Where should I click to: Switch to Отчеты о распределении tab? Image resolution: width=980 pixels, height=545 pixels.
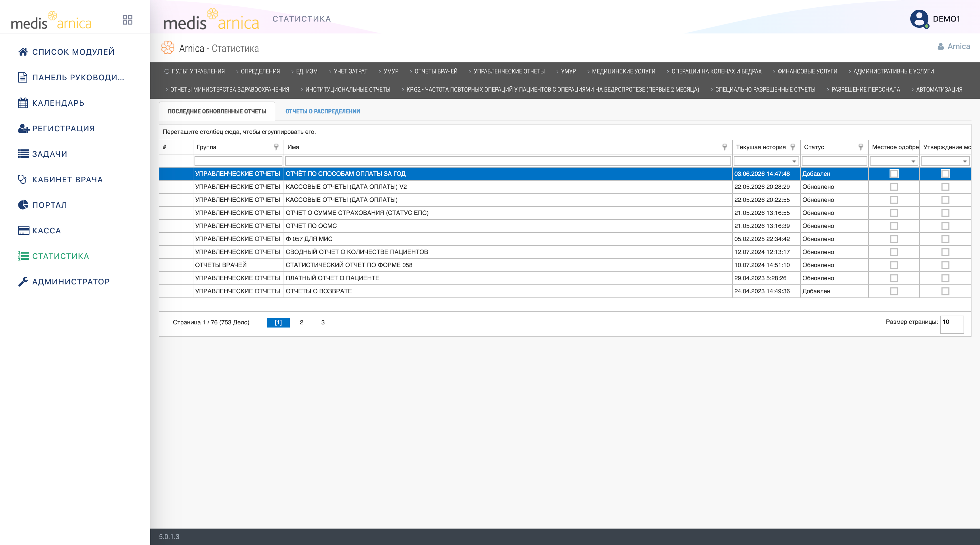click(323, 111)
